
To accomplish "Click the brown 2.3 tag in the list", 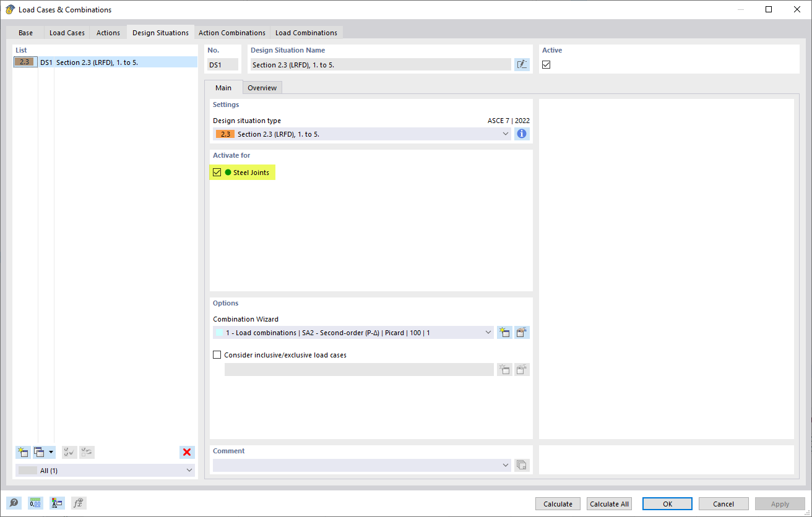I will click(25, 62).
